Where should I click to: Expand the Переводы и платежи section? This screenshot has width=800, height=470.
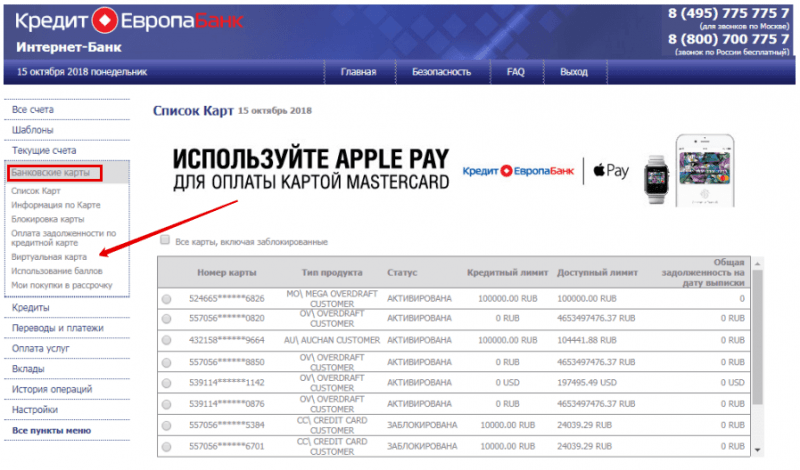58,328
